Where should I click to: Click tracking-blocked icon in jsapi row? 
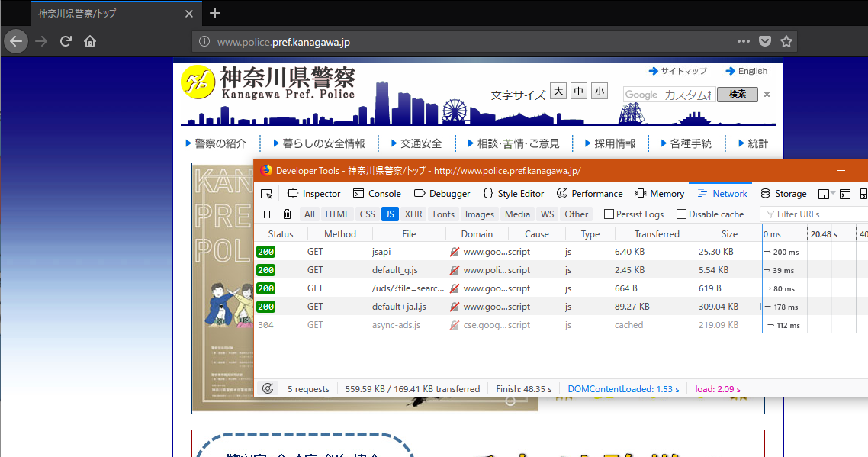pos(454,252)
